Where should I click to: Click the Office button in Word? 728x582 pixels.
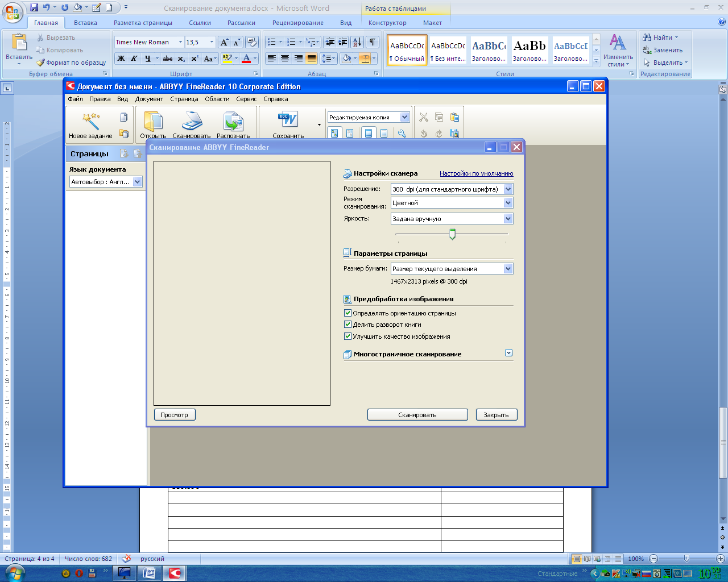click(13, 12)
